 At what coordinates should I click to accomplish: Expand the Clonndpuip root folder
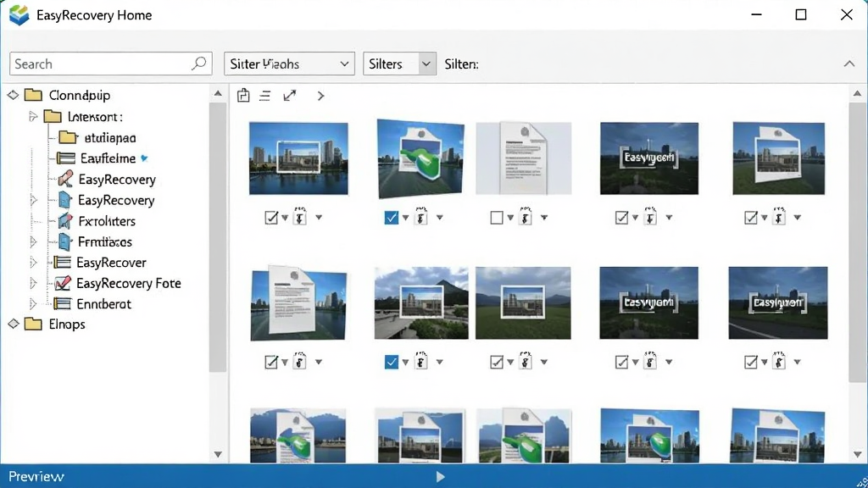click(14, 95)
